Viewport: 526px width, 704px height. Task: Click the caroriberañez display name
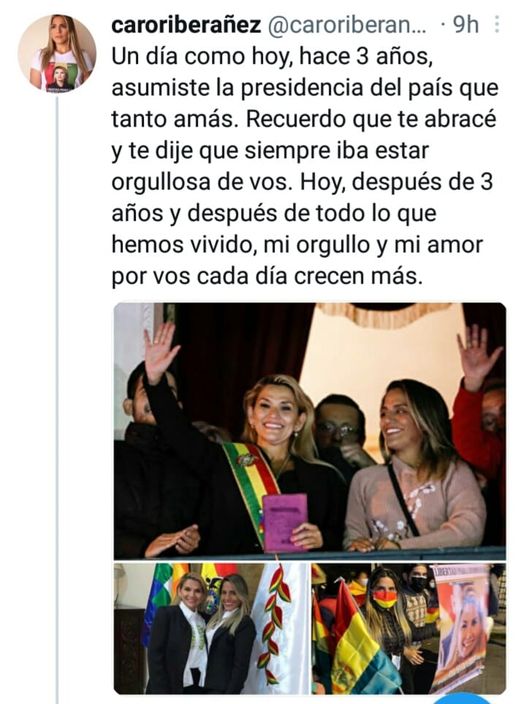[186, 25]
